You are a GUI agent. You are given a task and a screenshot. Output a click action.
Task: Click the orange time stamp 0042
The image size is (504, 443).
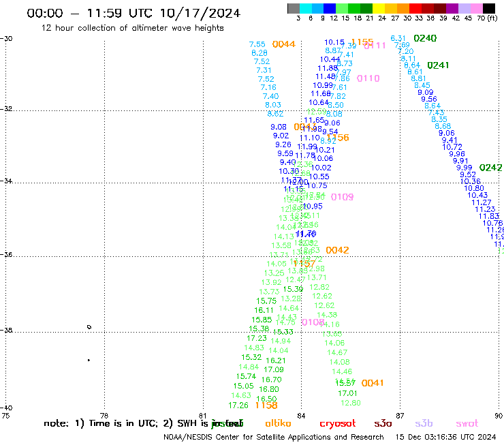point(337,250)
